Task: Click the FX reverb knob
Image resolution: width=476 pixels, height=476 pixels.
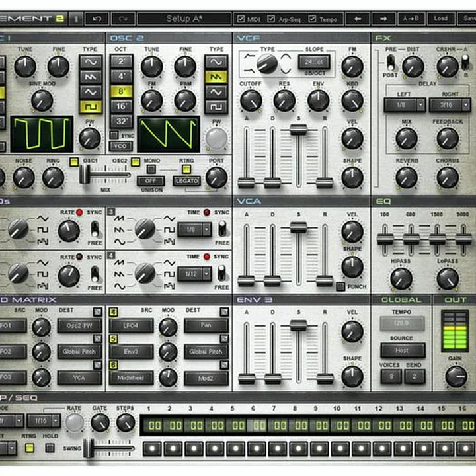Action: (407, 178)
